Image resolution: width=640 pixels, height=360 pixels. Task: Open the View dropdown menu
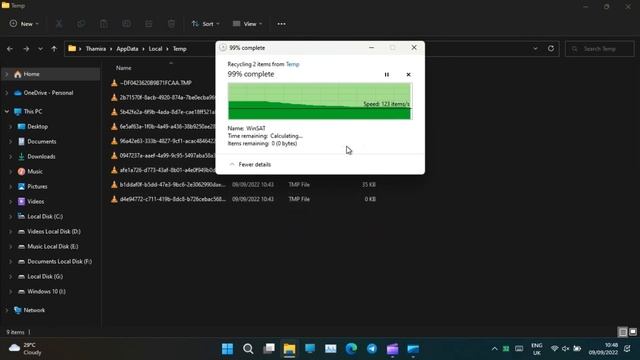click(x=247, y=24)
